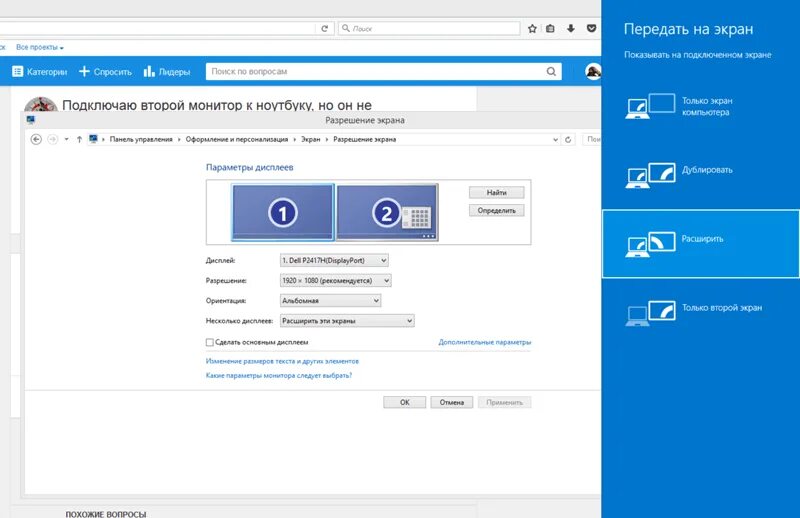
Task: Open the 'Категории' menu item
Action: (40, 72)
